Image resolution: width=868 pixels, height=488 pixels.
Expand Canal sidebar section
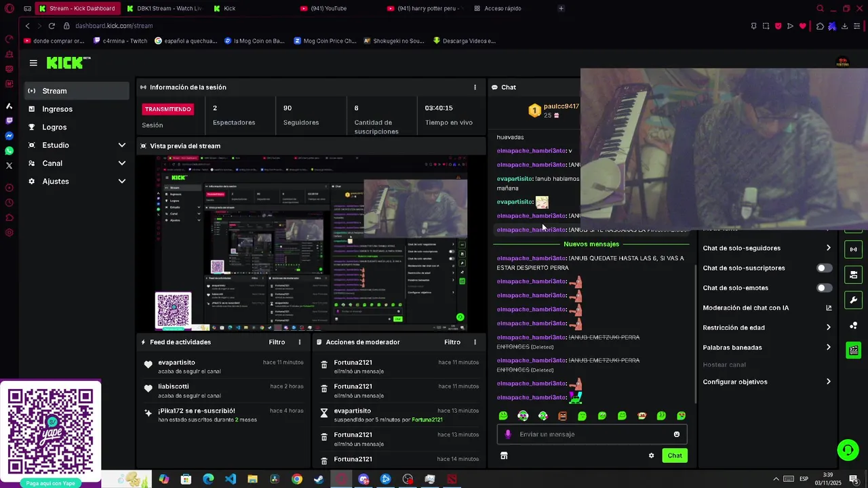[x=122, y=163]
